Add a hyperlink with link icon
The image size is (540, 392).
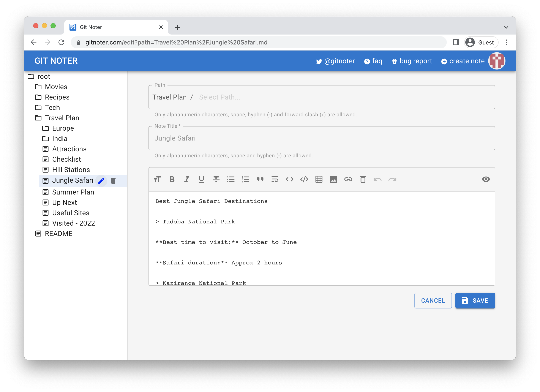point(348,179)
